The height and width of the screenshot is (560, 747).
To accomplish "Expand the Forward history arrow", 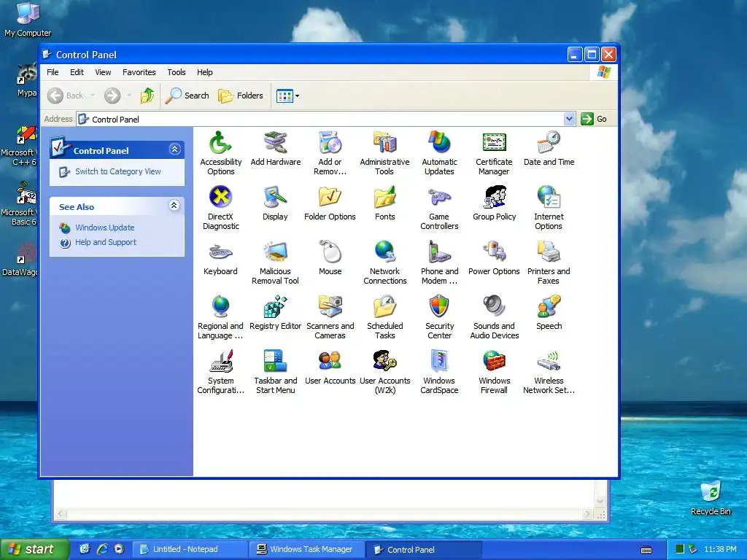I will [129, 96].
